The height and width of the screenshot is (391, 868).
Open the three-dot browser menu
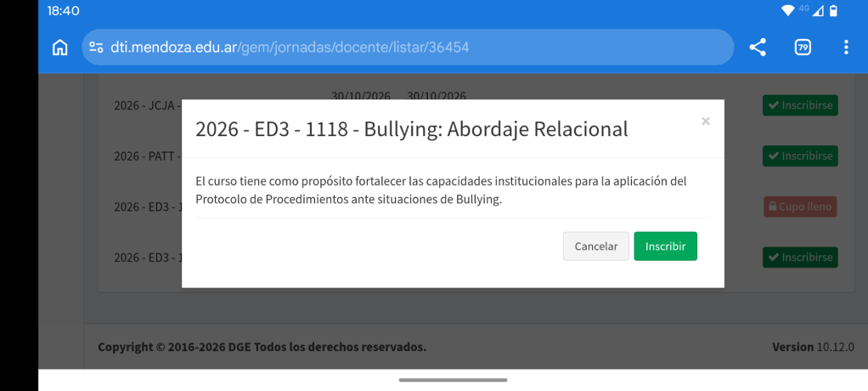point(846,48)
